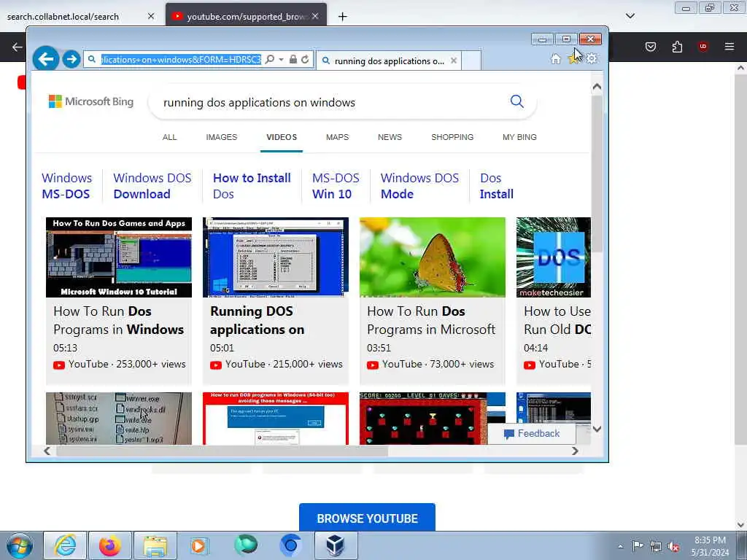
Task: Open the IE address bar search dropdown arrow
Action: click(x=281, y=60)
